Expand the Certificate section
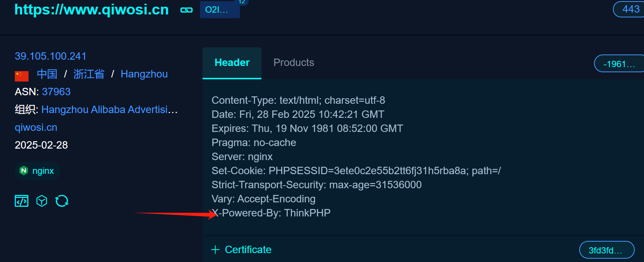 pos(241,250)
